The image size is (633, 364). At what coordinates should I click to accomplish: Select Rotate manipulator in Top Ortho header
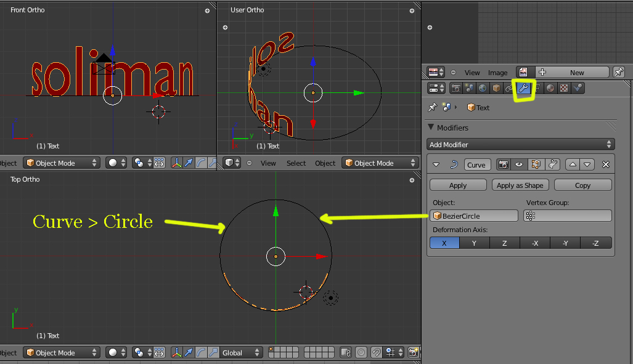pyautogui.click(x=201, y=353)
